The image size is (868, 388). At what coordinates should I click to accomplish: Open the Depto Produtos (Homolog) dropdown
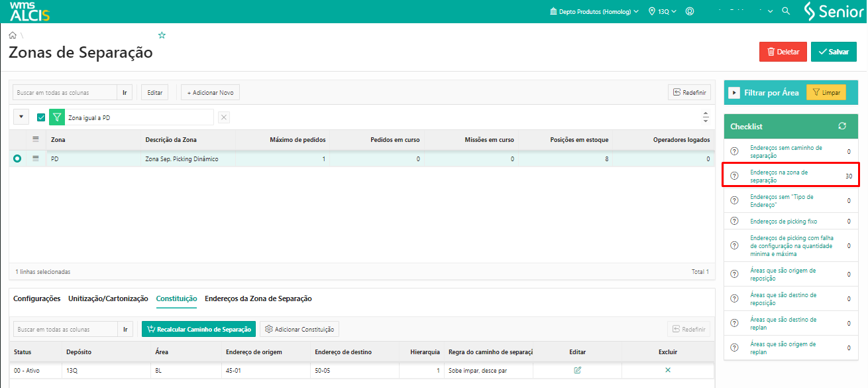[x=595, y=11]
